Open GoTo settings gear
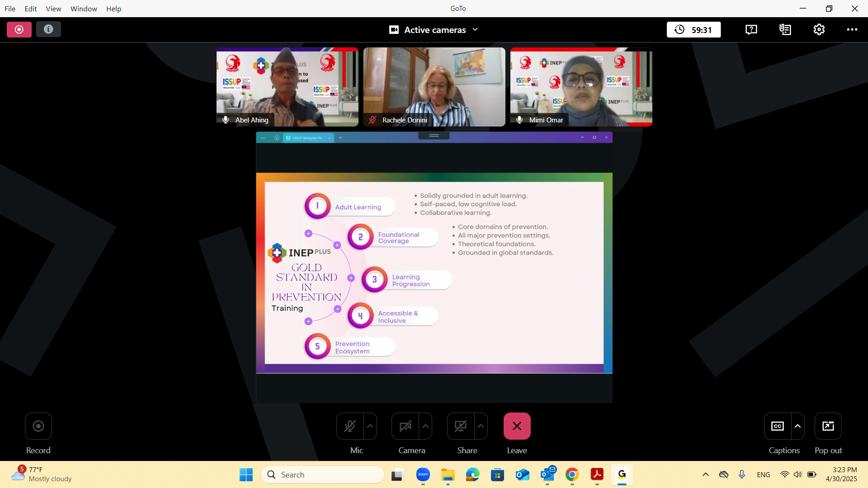The height and width of the screenshot is (488, 868). [x=819, y=30]
